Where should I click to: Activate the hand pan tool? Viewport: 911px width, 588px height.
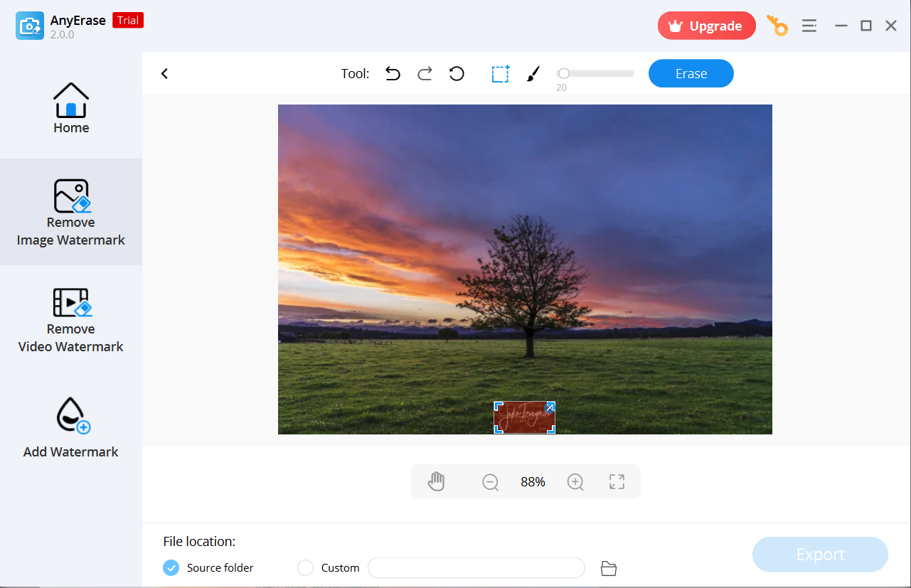point(436,481)
